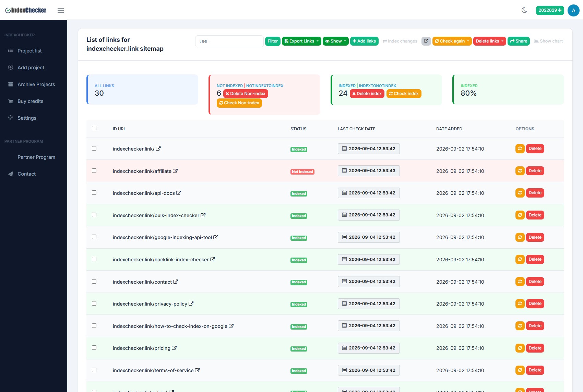Recheck privacy-policy row refresh icon
This screenshot has width=583, height=392.
(520, 304)
